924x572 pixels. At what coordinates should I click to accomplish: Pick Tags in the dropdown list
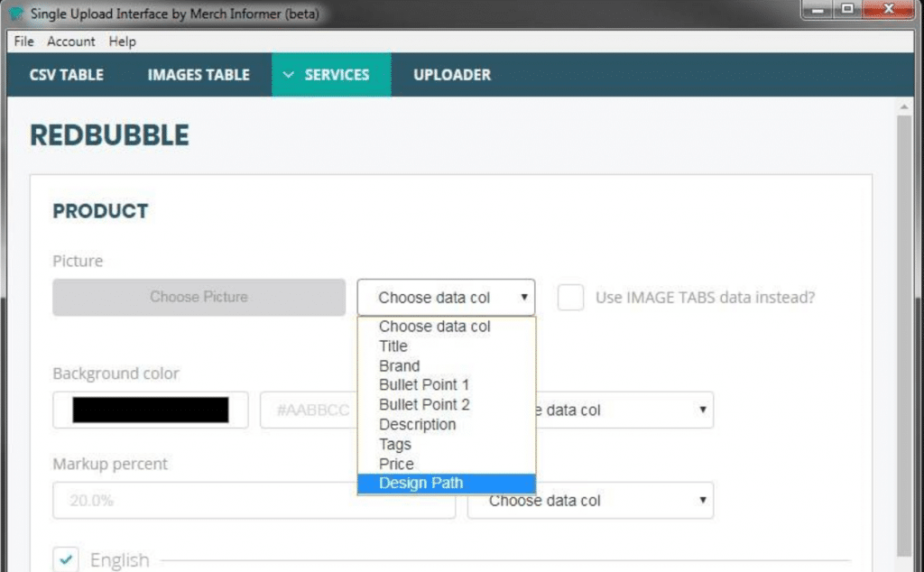coord(446,444)
